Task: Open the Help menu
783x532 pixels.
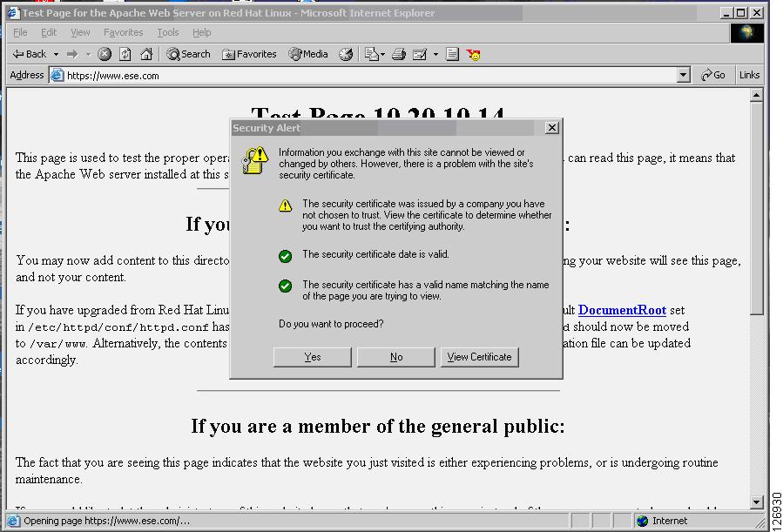Action: pyautogui.click(x=202, y=32)
